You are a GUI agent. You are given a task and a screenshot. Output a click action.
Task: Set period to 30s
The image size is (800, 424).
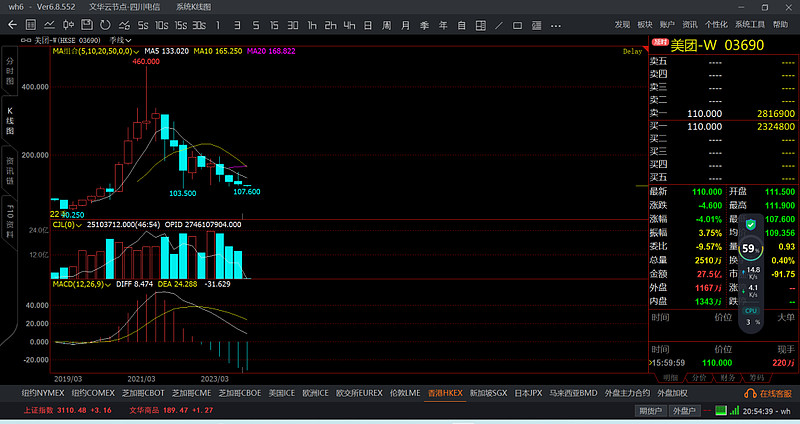pyautogui.click(x=199, y=25)
